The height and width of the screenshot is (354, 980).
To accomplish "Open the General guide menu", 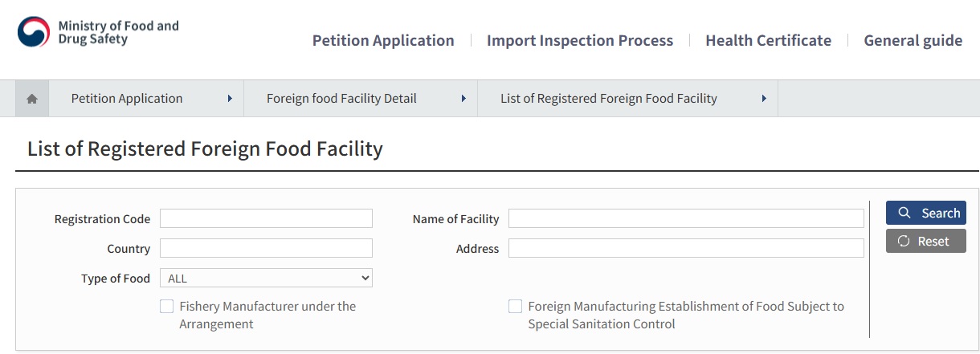I will 913,40.
